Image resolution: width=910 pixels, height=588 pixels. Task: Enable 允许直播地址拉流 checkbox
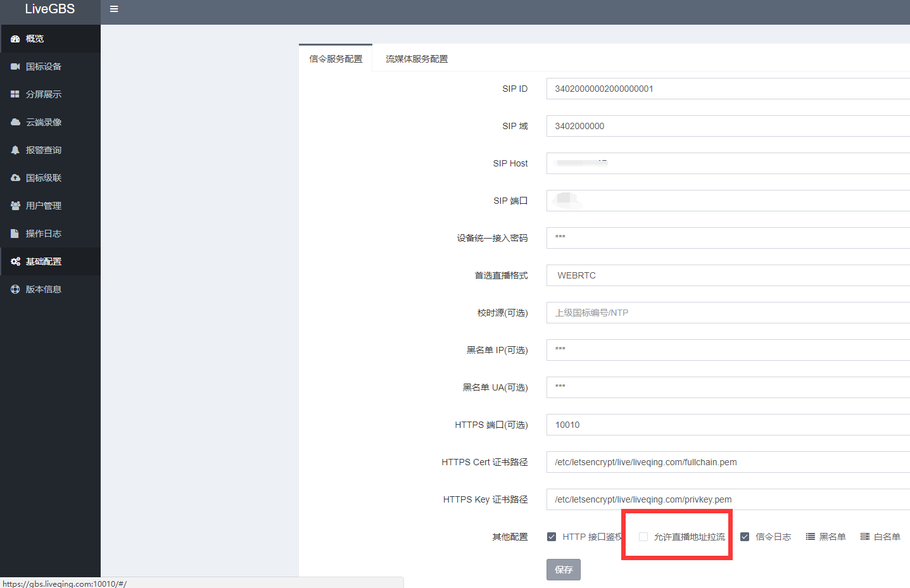click(x=643, y=537)
